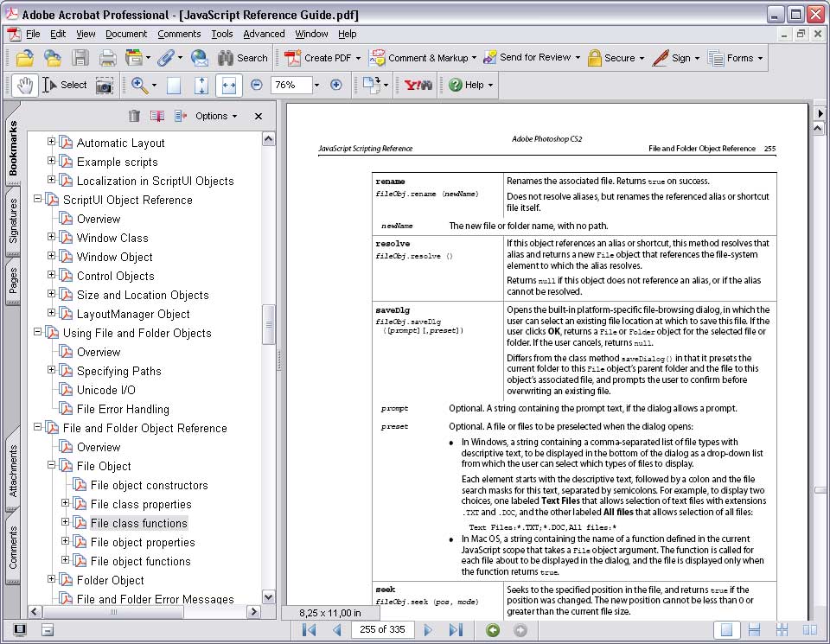
Task: Switch to the Signatures tab
Action: click(13, 220)
